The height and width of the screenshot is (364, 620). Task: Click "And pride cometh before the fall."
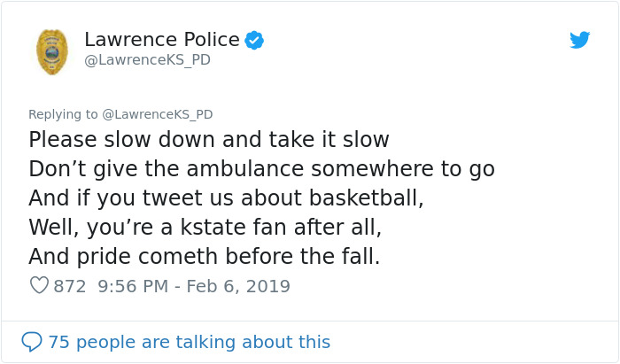tap(204, 257)
